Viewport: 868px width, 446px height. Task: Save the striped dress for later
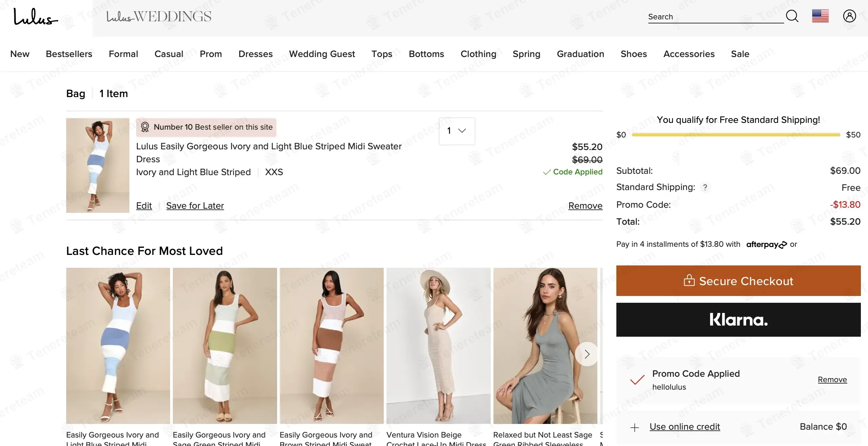point(195,206)
